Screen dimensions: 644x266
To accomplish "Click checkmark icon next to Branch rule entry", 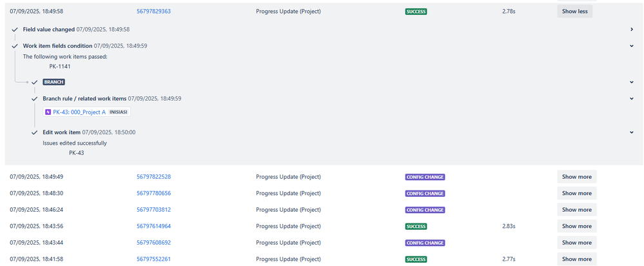I will tap(35, 99).
